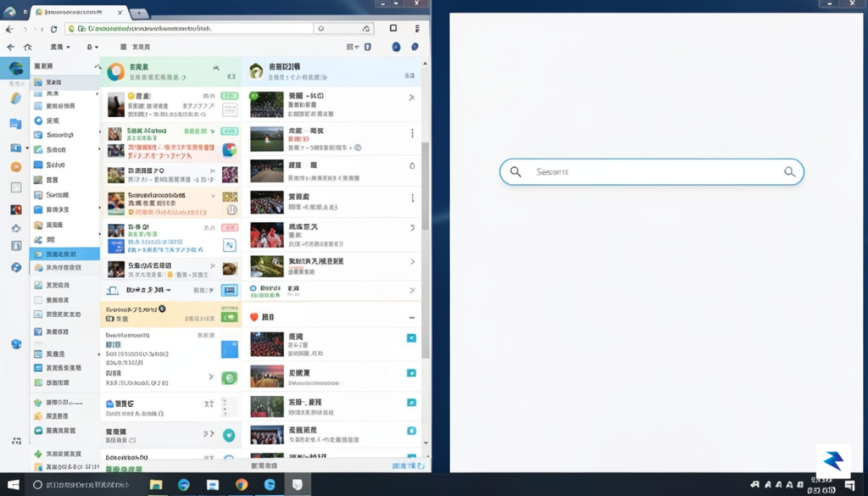Expand the chevron in the orange highlighted row

pyautogui.click(x=213, y=196)
